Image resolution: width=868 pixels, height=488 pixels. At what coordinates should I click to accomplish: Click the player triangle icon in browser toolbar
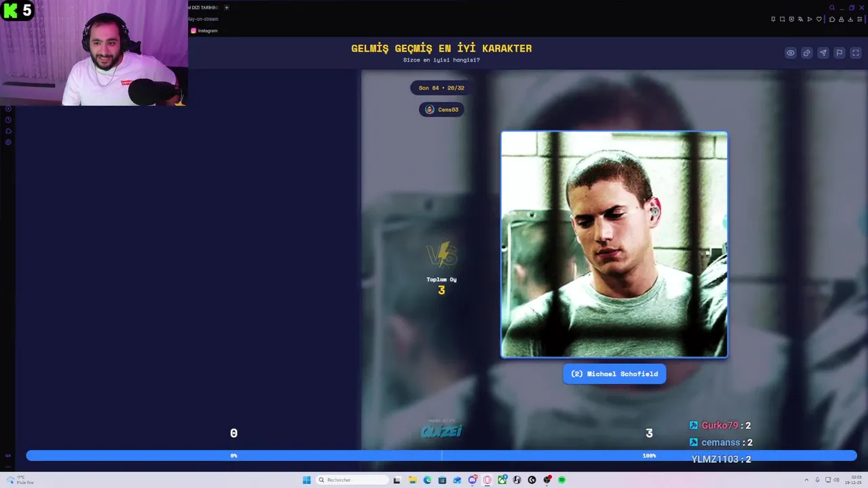point(810,19)
